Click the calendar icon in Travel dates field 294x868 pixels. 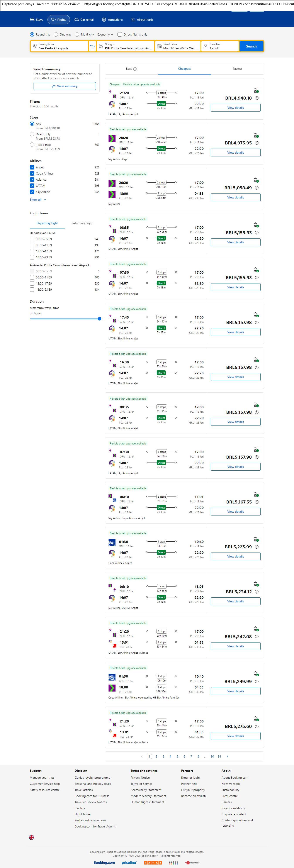(159, 46)
